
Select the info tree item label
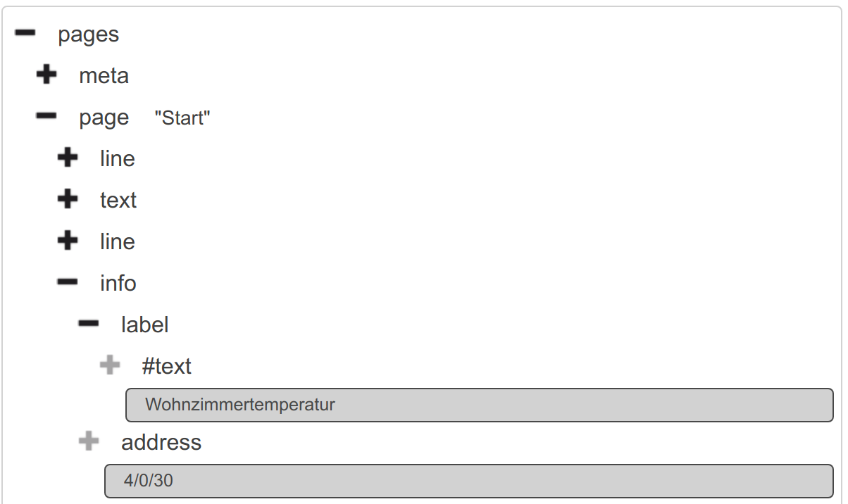tap(118, 284)
